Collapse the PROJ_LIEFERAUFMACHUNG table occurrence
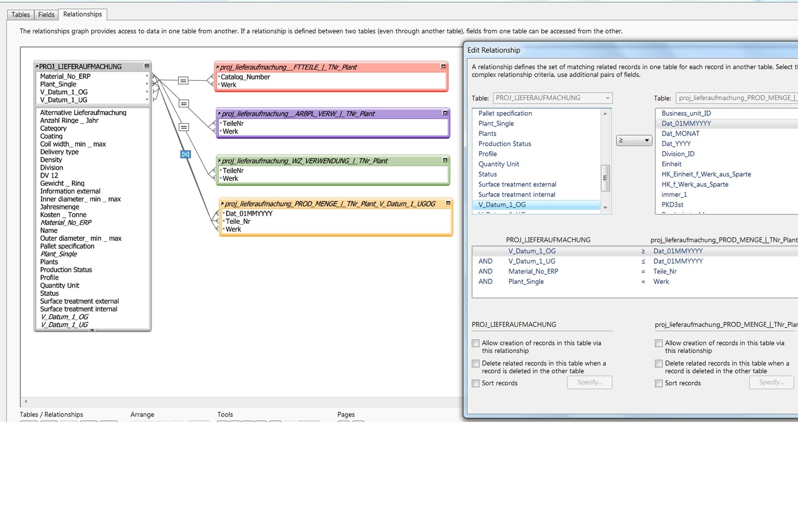 (x=147, y=66)
